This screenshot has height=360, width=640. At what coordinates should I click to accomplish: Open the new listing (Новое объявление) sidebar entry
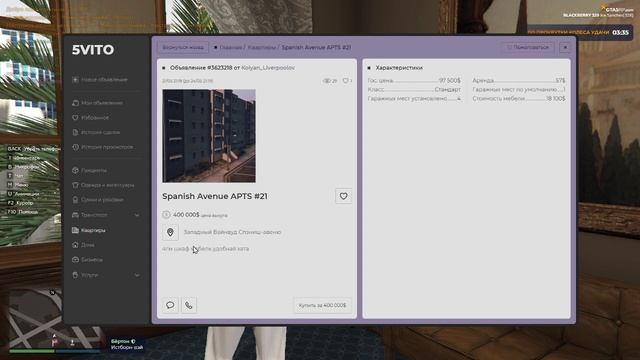tap(100, 80)
